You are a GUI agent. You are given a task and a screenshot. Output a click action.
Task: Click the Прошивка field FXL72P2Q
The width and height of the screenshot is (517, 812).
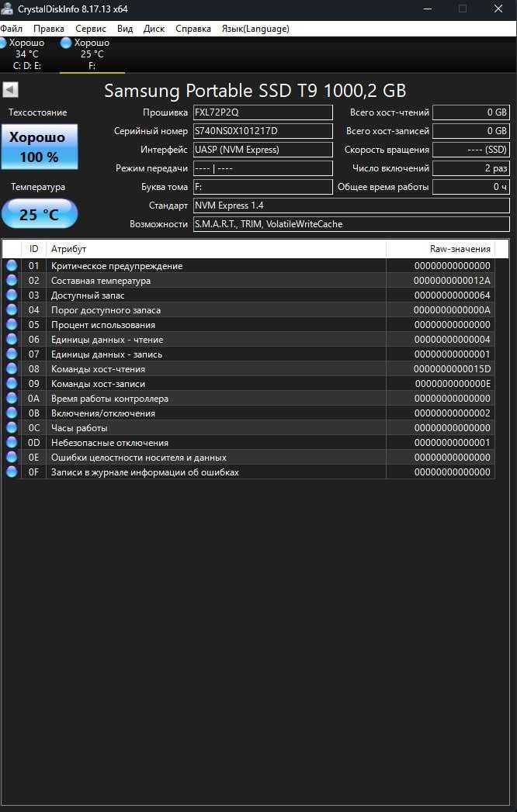(x=263, y=112)
